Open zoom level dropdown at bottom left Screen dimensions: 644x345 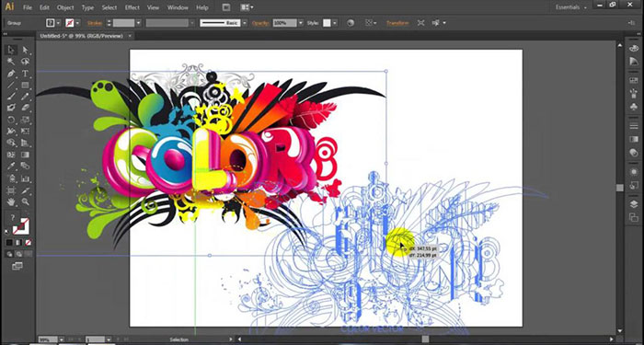click(x=62, y=339)
